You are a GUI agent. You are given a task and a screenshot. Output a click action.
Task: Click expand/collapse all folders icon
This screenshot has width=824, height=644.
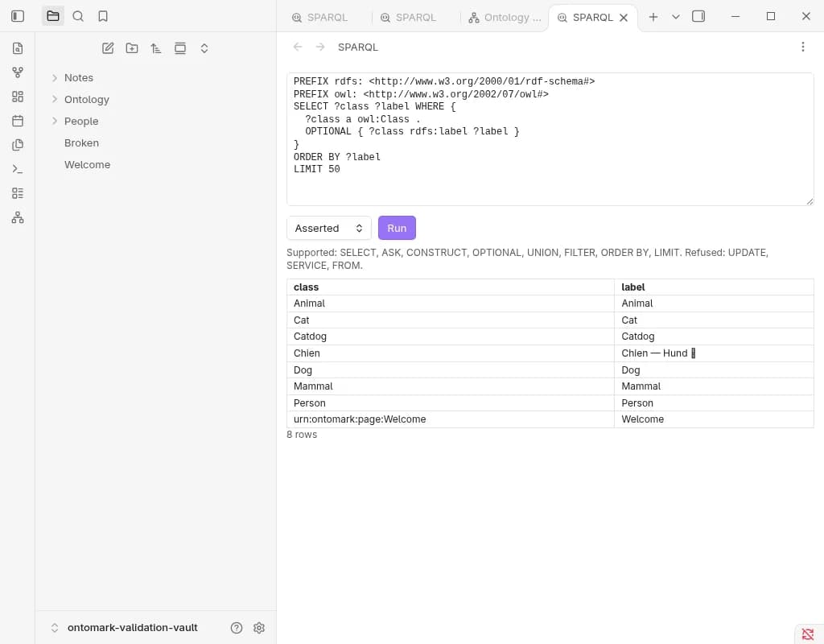[204, 48]
